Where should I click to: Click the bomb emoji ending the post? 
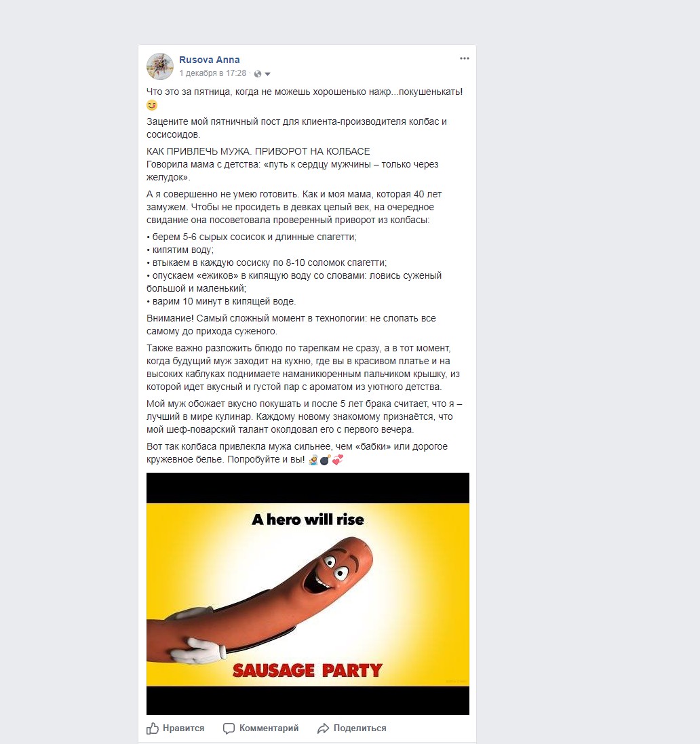325,460
